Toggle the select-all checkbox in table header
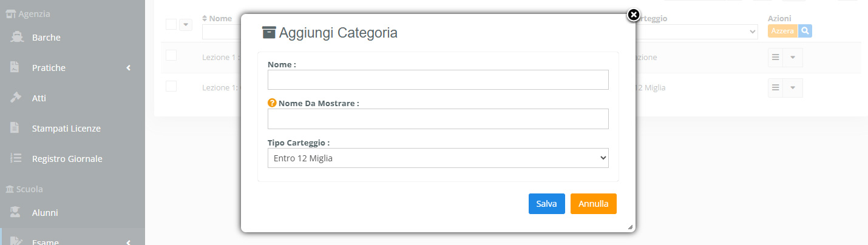The width and height of the screenshot is (868, 245). coord(171,24)
